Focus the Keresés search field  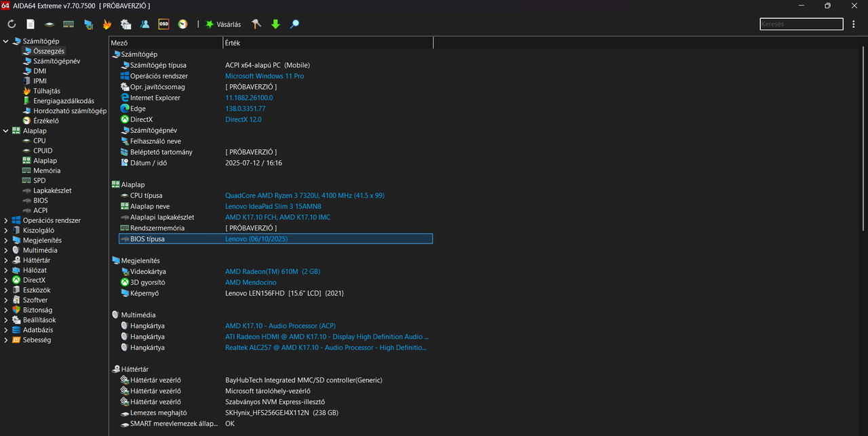coord(801,24)
